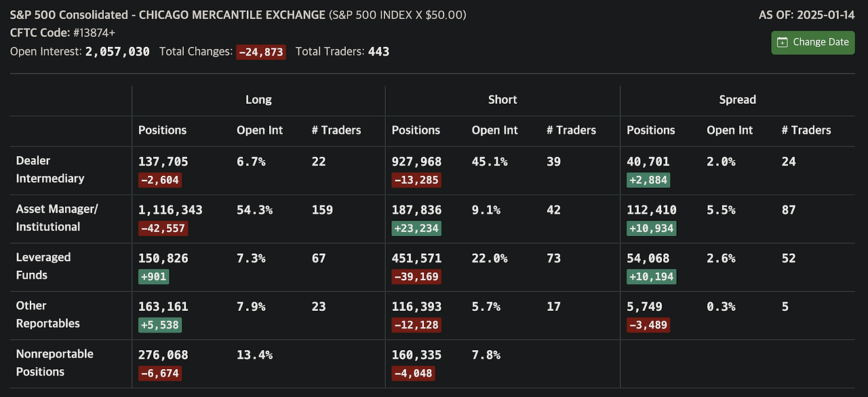Click the Total Traders count 443

coord(378,52)
